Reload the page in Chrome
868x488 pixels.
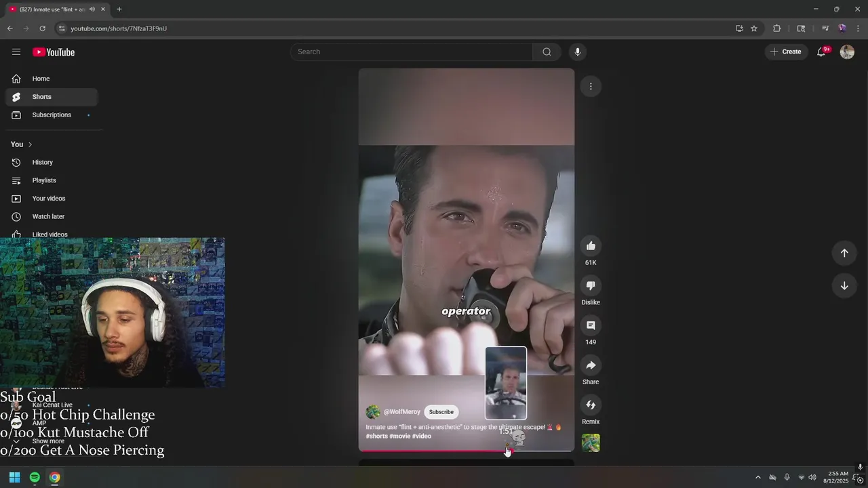[42, 28]
